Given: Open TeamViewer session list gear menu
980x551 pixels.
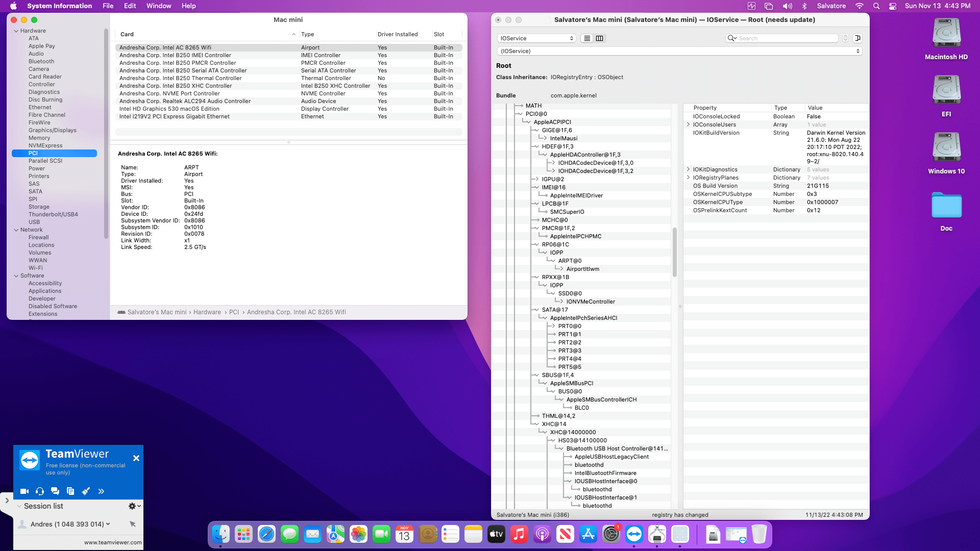Looking at the screenshot, I should (x=134, y=506).
